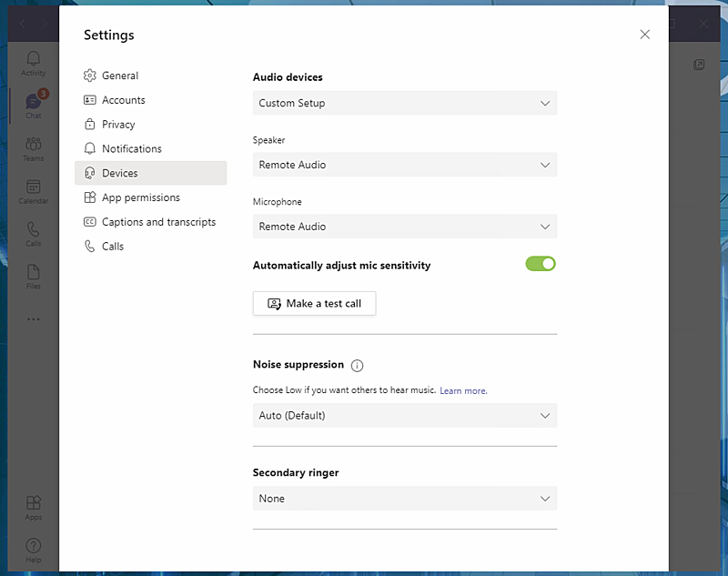This screenshot has height=576, width=728.
Task: Open the Learn more link about noise suppression
Action: click(x=463, y=389)
